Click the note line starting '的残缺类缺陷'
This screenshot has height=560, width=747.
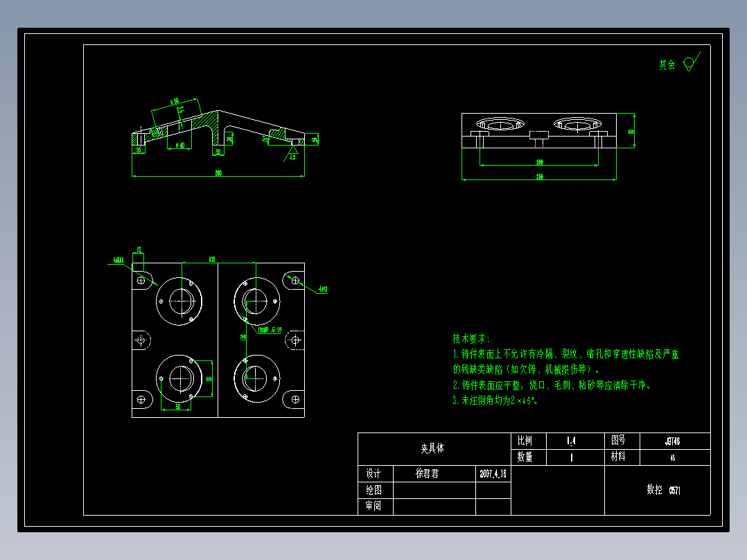point(526,369)
